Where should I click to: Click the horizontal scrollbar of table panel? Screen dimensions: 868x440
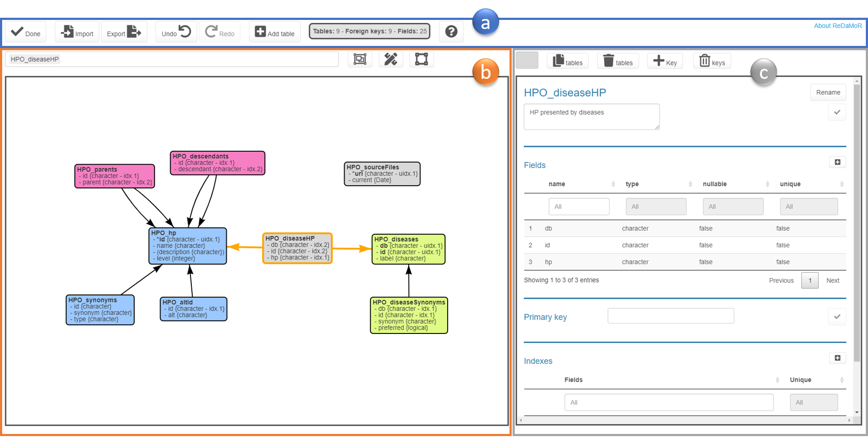(684, 420)
